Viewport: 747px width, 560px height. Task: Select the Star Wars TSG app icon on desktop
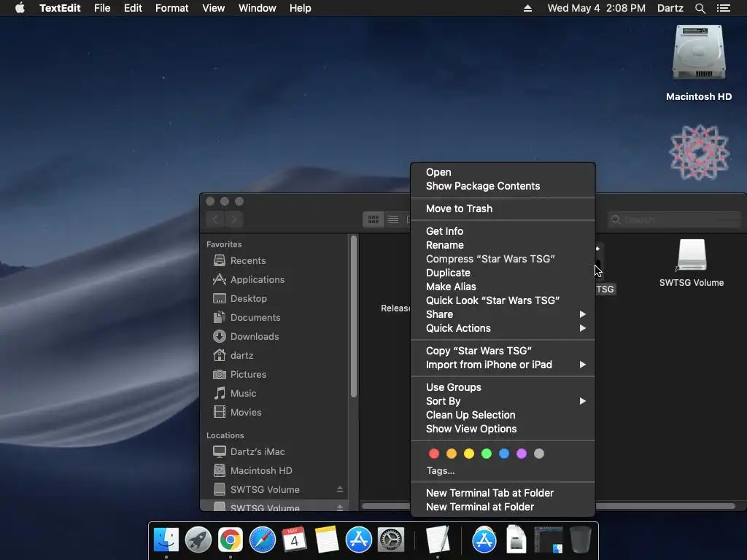tap(699, 152)
